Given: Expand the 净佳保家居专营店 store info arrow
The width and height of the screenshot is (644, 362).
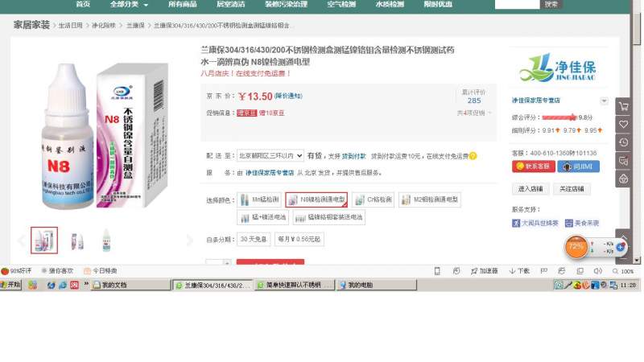Looking at the screenshot, I should 604,101.
